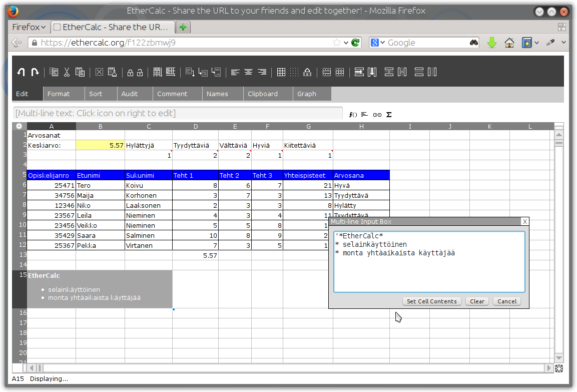Click the Redo arrow in EtherCalc toolbar
The width and height of the screenshot is (577, 392).
(x=35, y=72)
